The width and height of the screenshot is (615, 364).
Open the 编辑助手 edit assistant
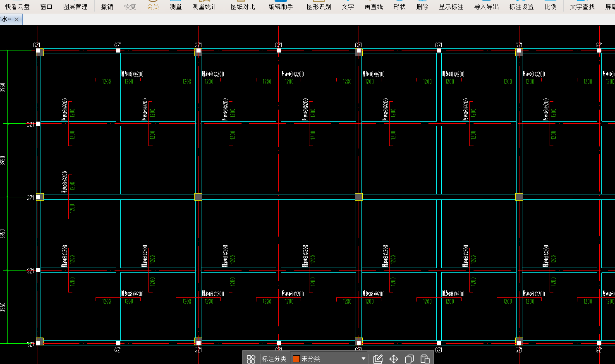click(x=281, y=7)
